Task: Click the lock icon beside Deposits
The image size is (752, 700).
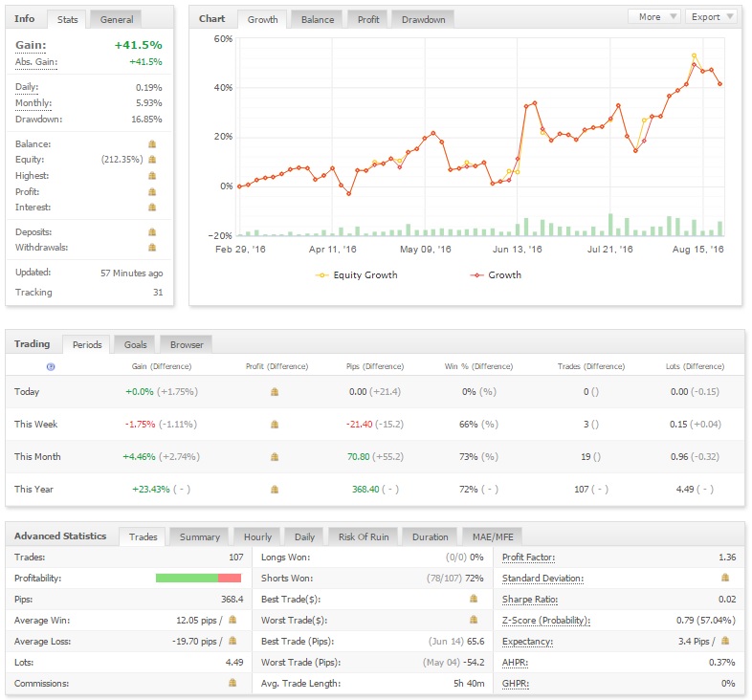Action: pyautogui.click(x=152, y=232)
